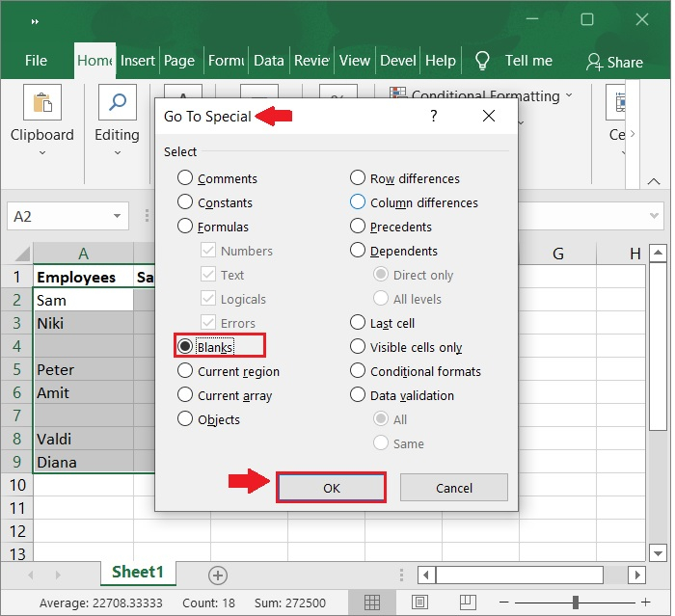Screen dimensions: 675x616
Task: Click the Cancel button in dialog
Action: click(x=454, y=488)
